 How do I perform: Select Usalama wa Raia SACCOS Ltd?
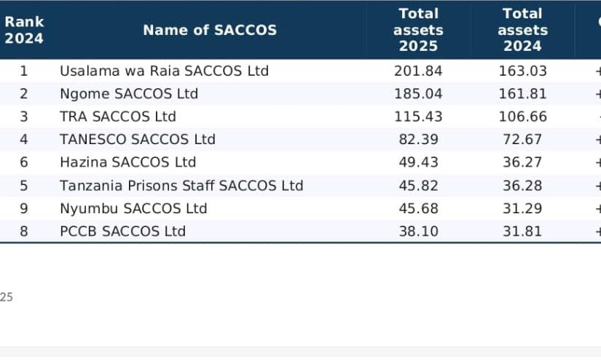click(164, 71)
